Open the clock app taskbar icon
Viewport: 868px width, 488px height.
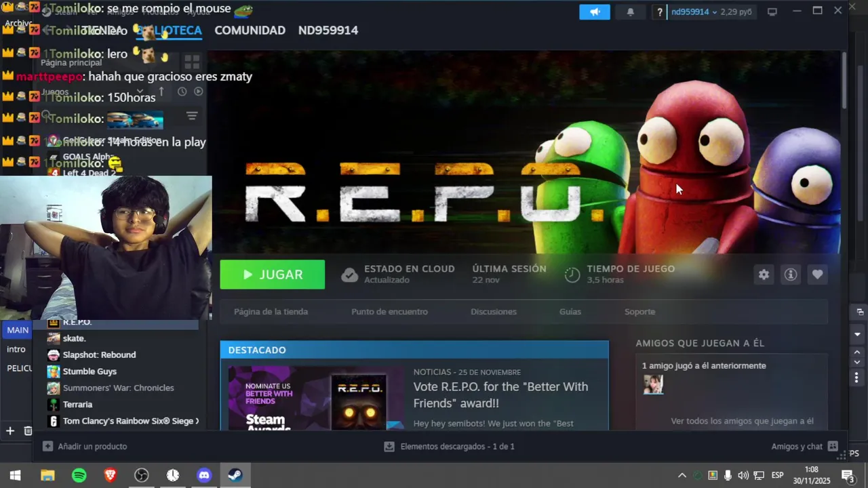point(173,476)
